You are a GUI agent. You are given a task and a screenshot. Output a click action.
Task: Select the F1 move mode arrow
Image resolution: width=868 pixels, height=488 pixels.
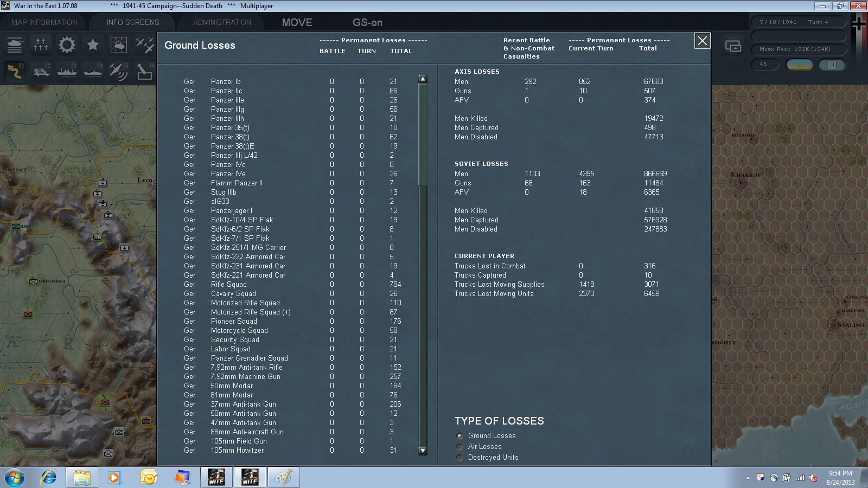click(15, 71)
